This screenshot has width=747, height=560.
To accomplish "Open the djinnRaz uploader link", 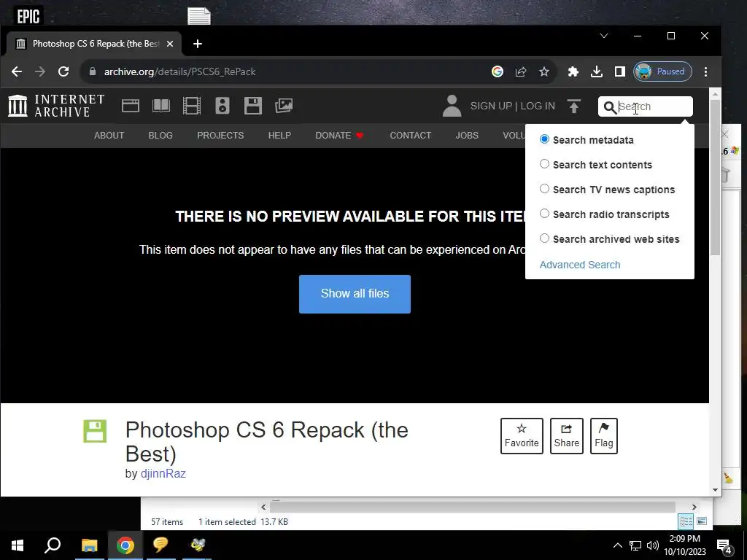I will coord(163,474).
